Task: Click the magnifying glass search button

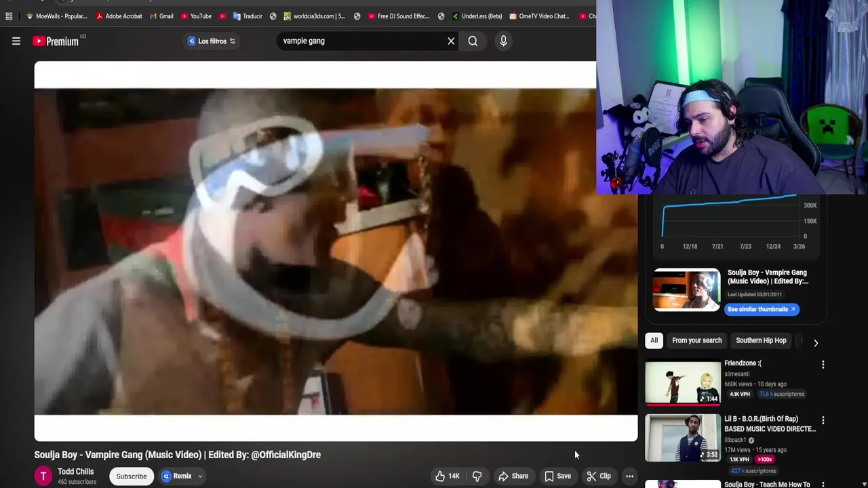Action: pos(473,41)
